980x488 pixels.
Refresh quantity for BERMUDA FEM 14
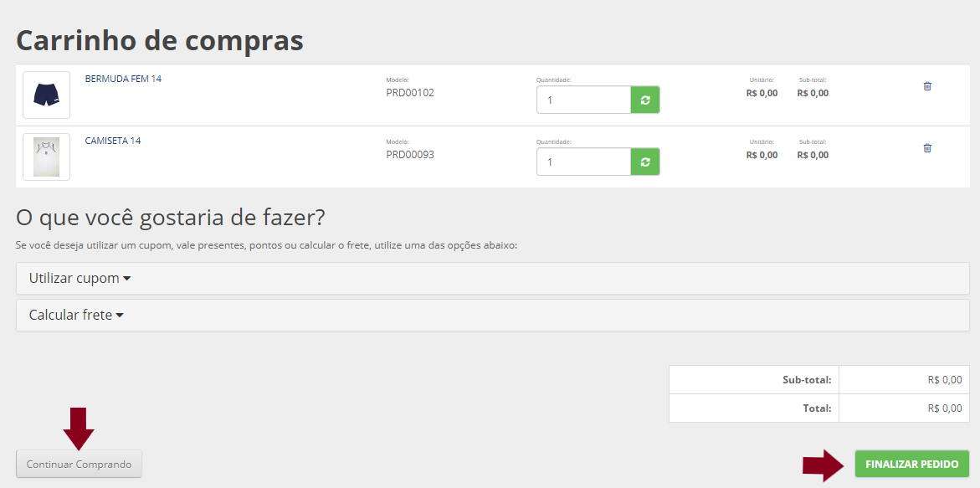click(644, 100)
